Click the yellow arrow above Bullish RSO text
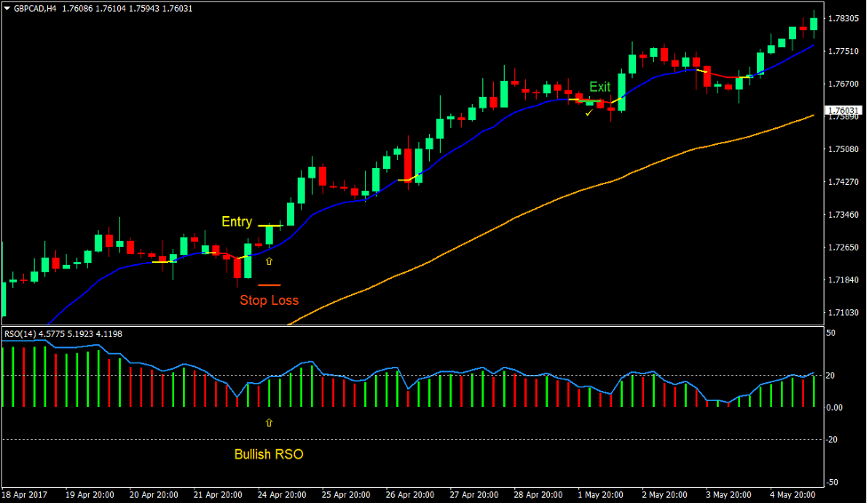The width and height of the screenshot is (868, 503). pos(269,422)
